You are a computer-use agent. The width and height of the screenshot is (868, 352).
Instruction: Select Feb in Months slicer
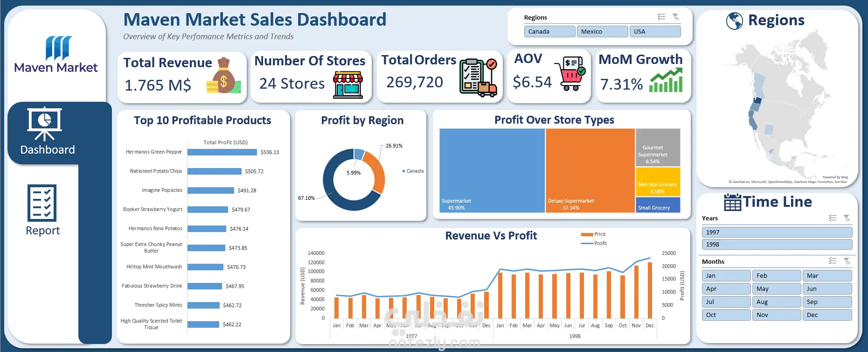pos(776,275)
